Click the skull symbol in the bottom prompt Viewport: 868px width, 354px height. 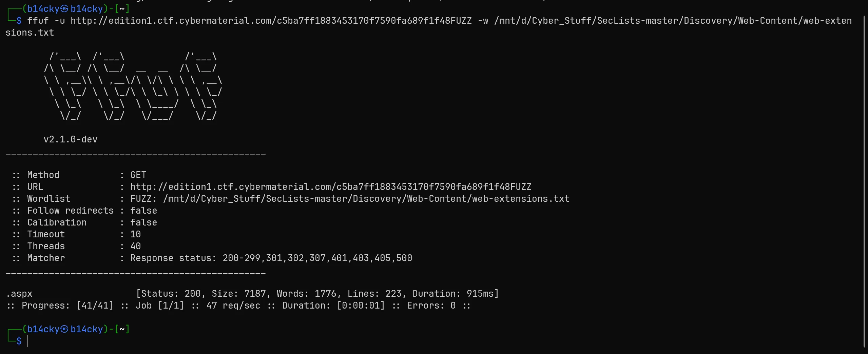pos(64,329)
